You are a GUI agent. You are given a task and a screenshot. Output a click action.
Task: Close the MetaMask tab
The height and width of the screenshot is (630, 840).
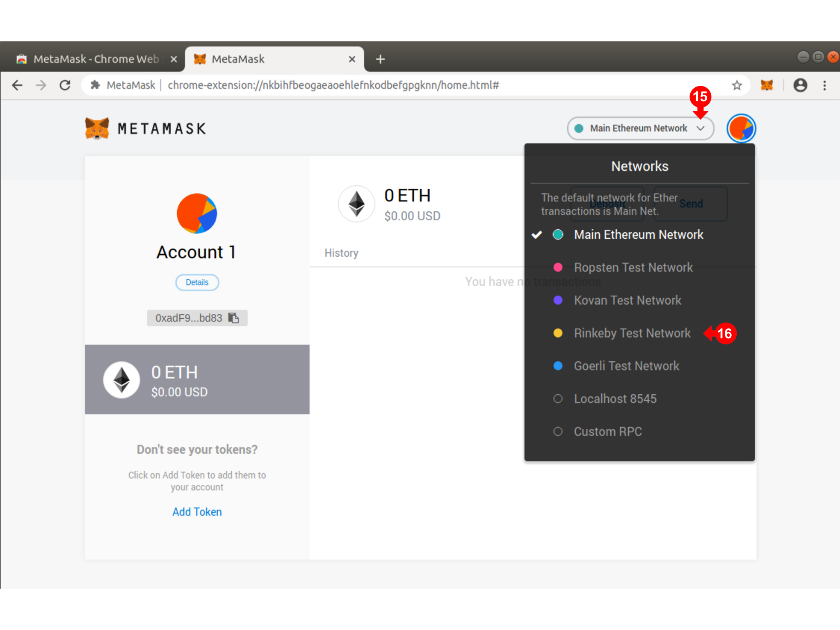[352, 59]
